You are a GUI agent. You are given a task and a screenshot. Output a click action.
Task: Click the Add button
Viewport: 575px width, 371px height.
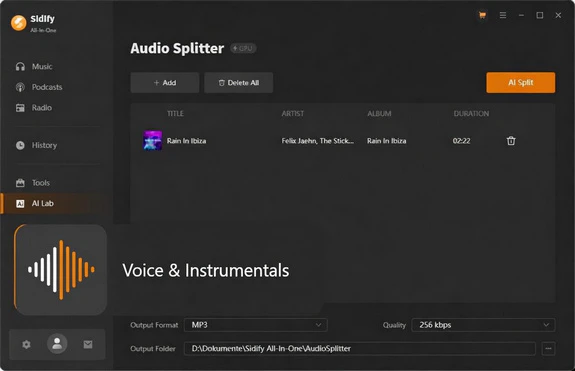(x=165, y=82)
